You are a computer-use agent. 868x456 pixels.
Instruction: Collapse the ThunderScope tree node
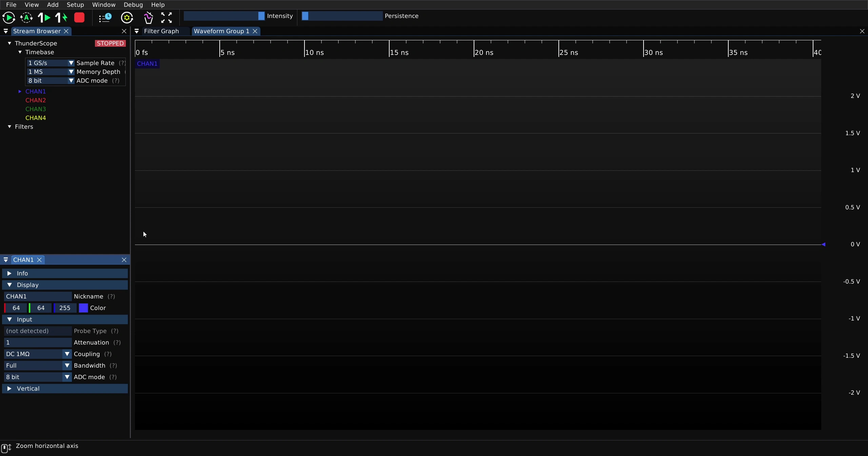point(9,43)
